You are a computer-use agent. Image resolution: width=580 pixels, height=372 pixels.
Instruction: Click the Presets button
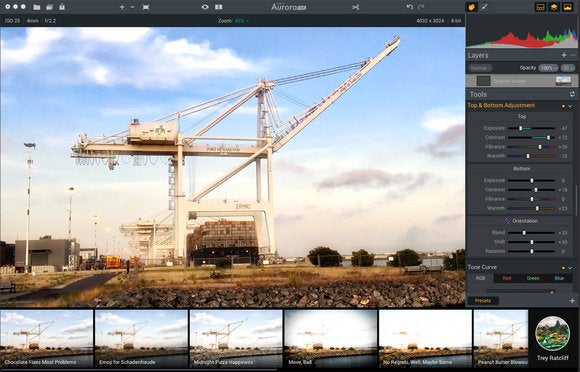click(x=483, y=301)
